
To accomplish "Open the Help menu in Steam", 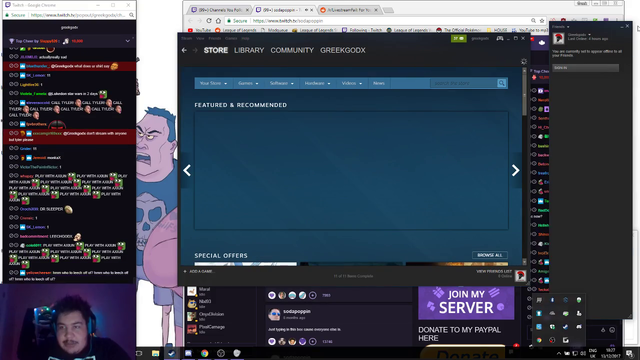I will (245, 38).
